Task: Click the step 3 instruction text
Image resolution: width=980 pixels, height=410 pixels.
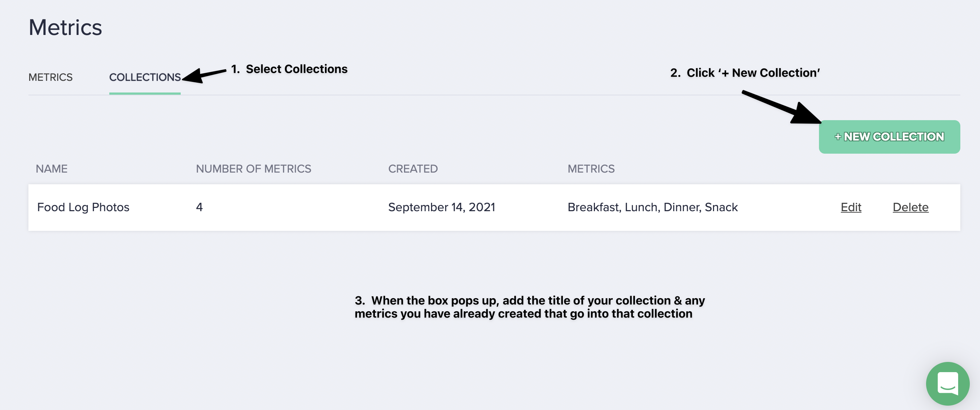Action: point(530,307)
